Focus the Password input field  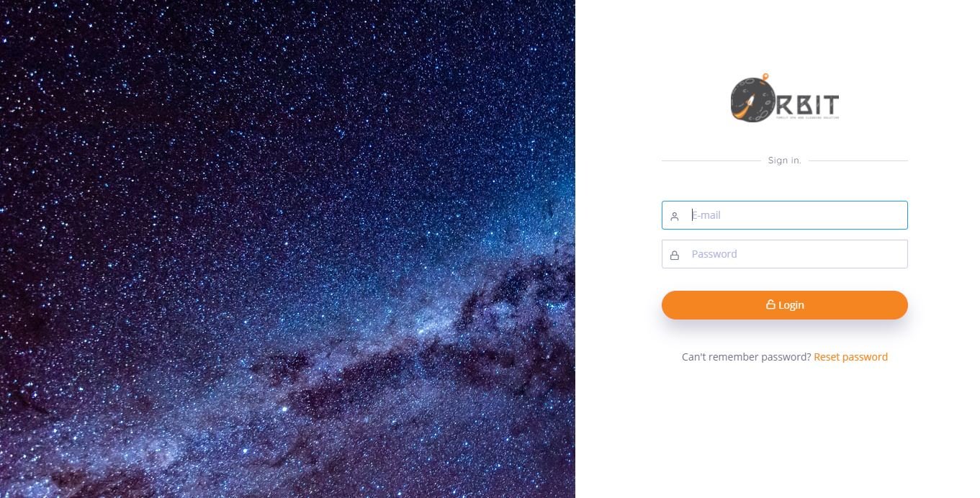tap(785, 254)
